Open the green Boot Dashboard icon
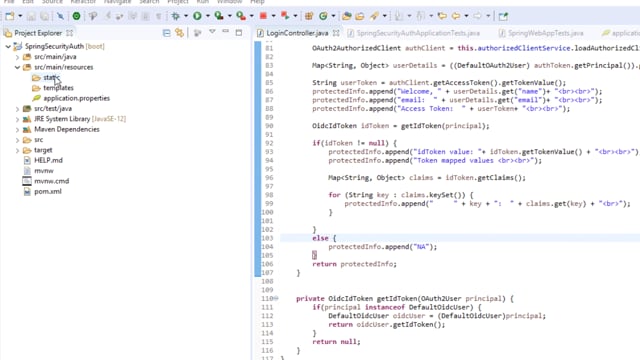The image size is (640, 360). click(x=76, y=16)
